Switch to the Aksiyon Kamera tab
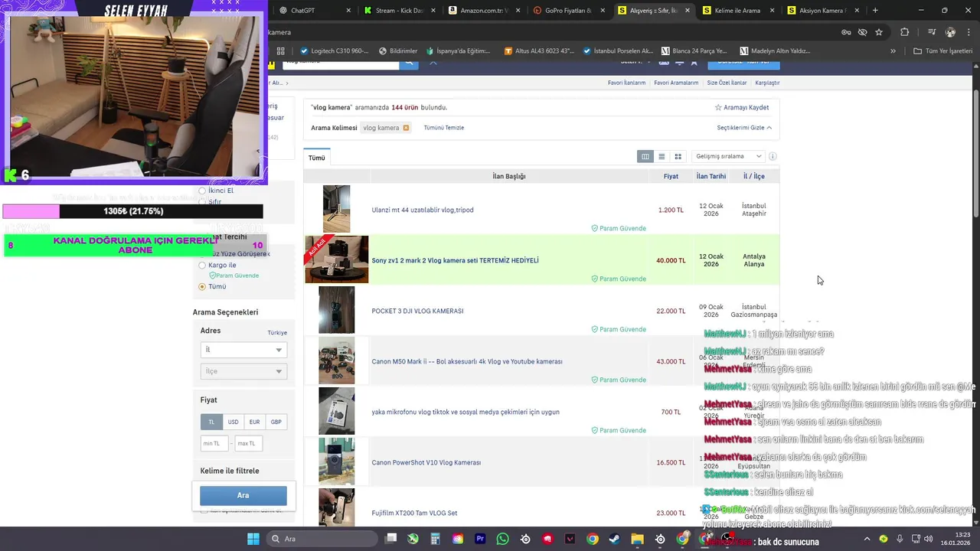 pyautogui.click(x=822, y=11)
